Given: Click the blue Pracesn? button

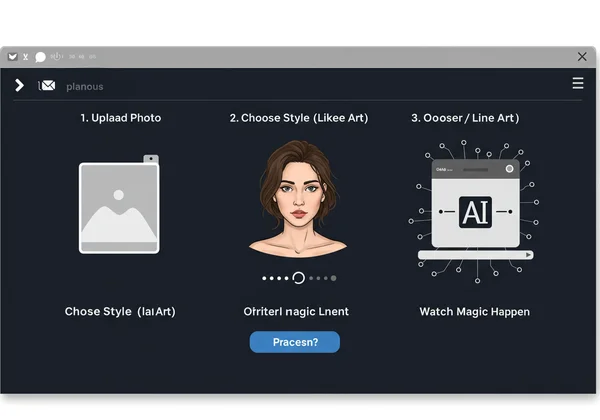Looking at the screenshot, I should coord(295,342).
